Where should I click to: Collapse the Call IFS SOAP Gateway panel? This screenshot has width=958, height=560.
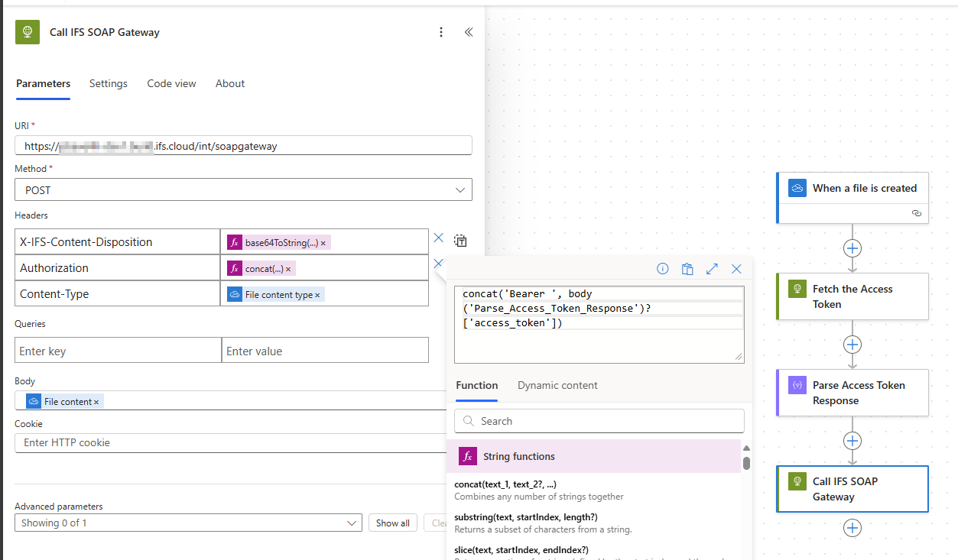(469, 32)
